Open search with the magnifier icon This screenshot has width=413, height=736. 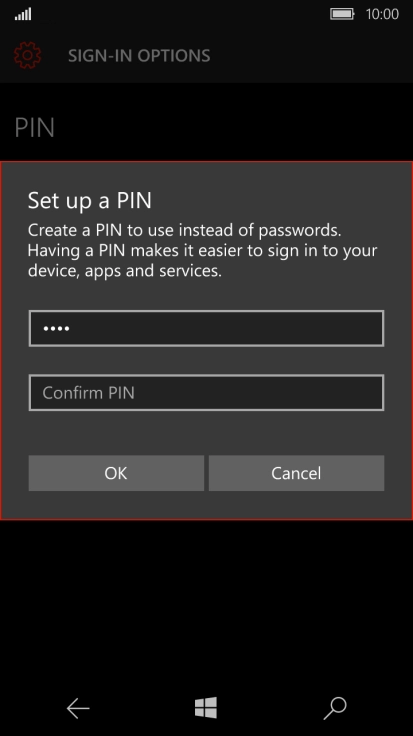[335, 708]
